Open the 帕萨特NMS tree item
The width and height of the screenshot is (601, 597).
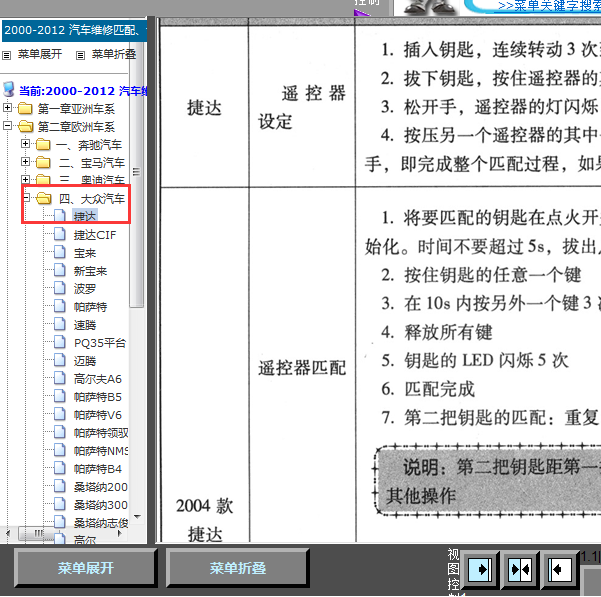tap(101, 451)
